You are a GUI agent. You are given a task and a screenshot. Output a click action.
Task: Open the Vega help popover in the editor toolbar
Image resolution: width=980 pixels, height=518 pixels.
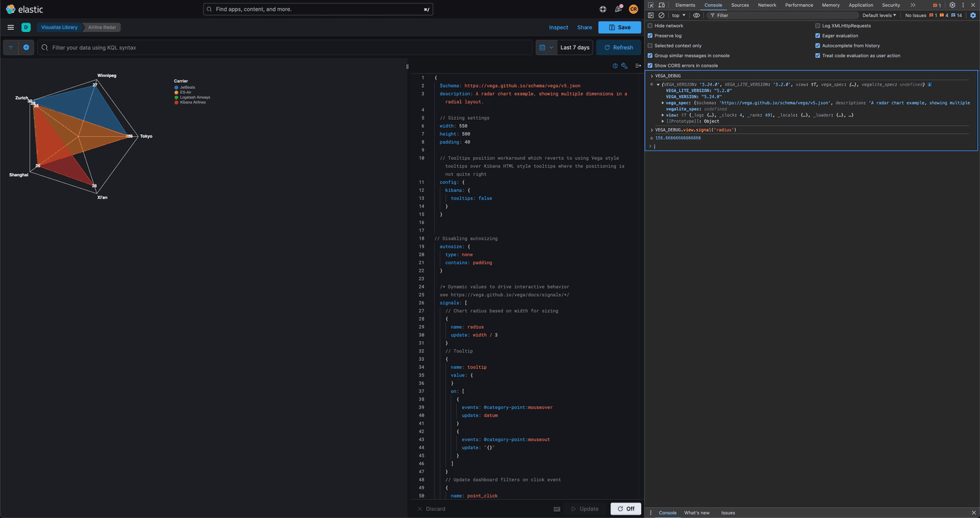click(615, 65)
